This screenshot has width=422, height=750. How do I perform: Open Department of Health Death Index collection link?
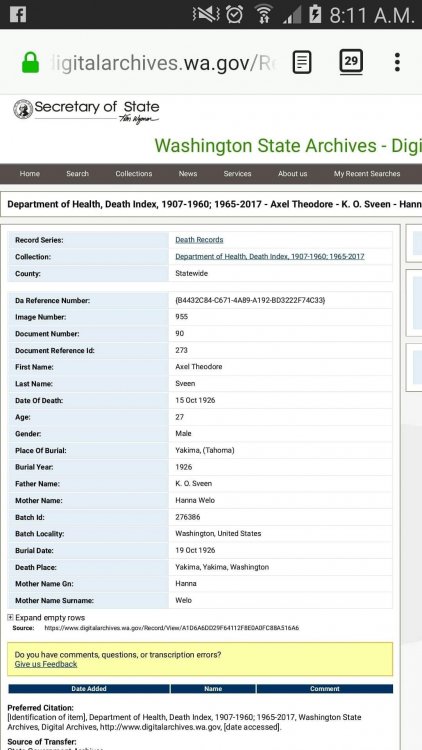click(270, 256)
